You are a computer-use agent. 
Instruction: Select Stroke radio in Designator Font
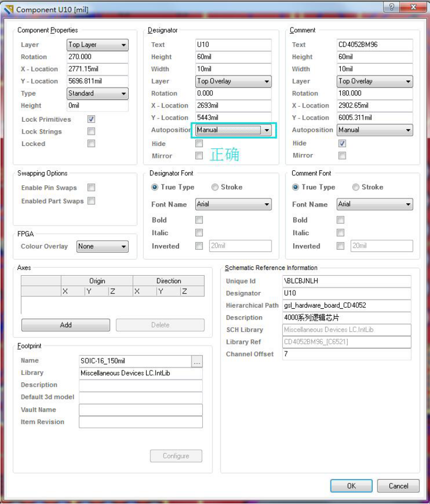click(215, 187)
